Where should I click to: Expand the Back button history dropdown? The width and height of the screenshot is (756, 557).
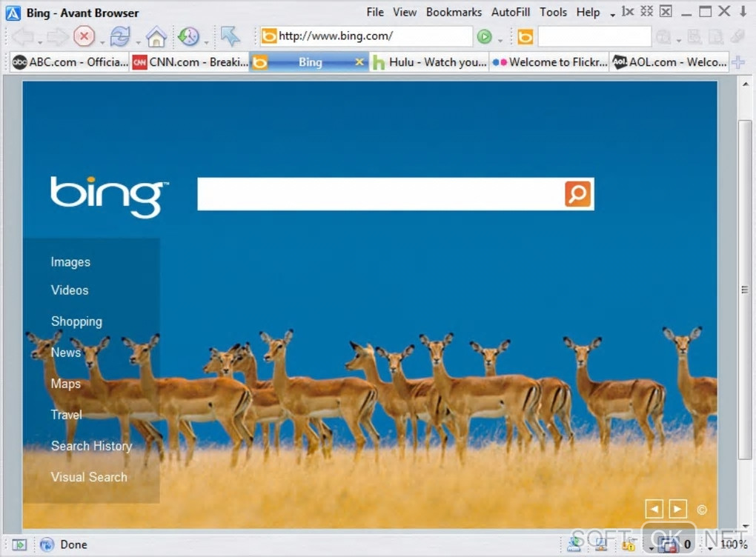[39, 42]
